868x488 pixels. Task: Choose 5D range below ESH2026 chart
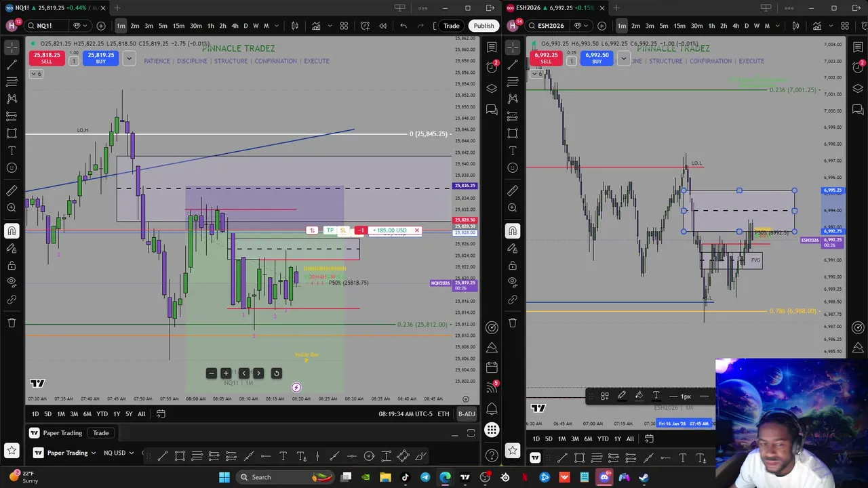point(549,439)
